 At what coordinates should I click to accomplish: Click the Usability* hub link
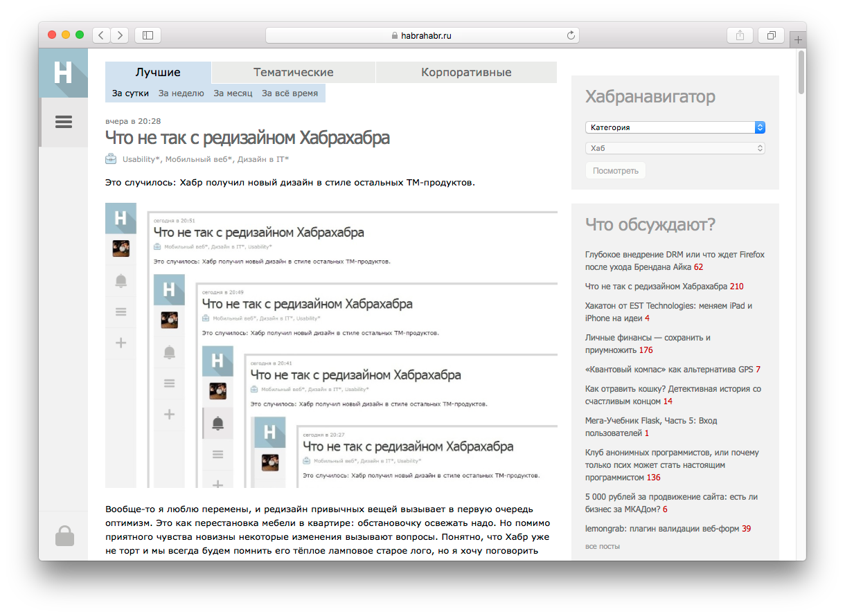[141, 159]
